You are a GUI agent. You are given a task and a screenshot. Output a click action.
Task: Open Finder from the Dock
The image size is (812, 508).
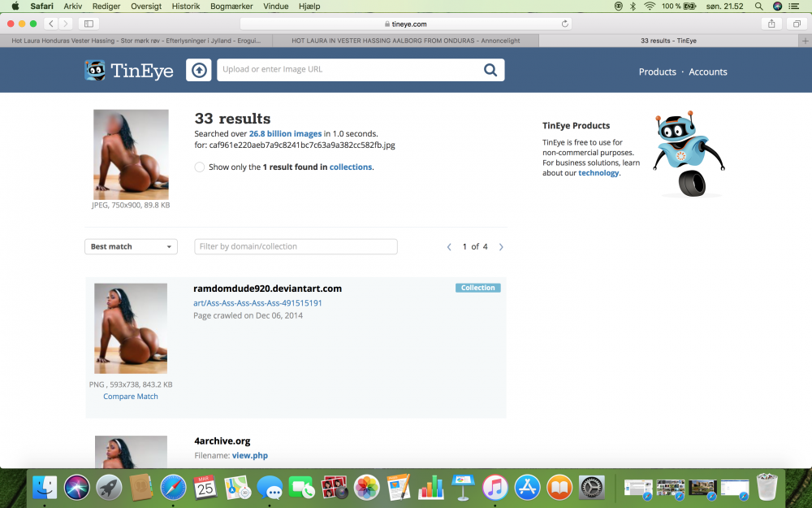click(45, 488)
